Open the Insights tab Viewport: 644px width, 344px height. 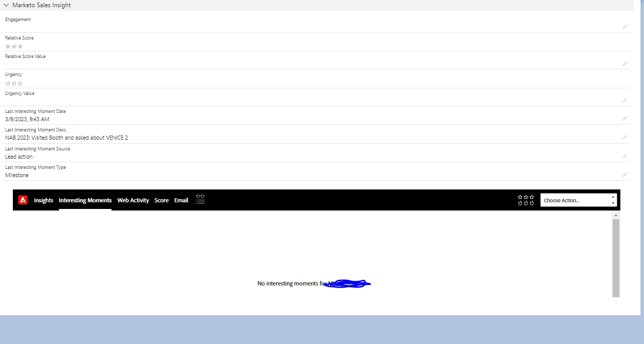[44, 200]
